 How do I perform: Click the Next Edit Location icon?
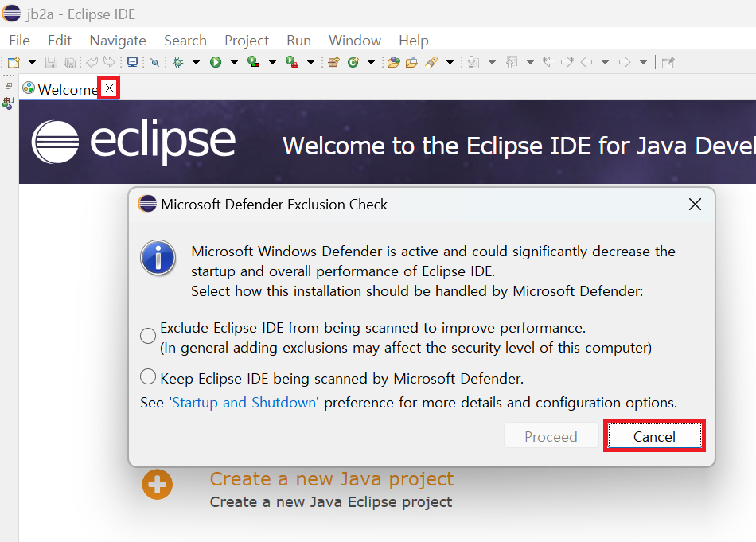pos(567,62)
